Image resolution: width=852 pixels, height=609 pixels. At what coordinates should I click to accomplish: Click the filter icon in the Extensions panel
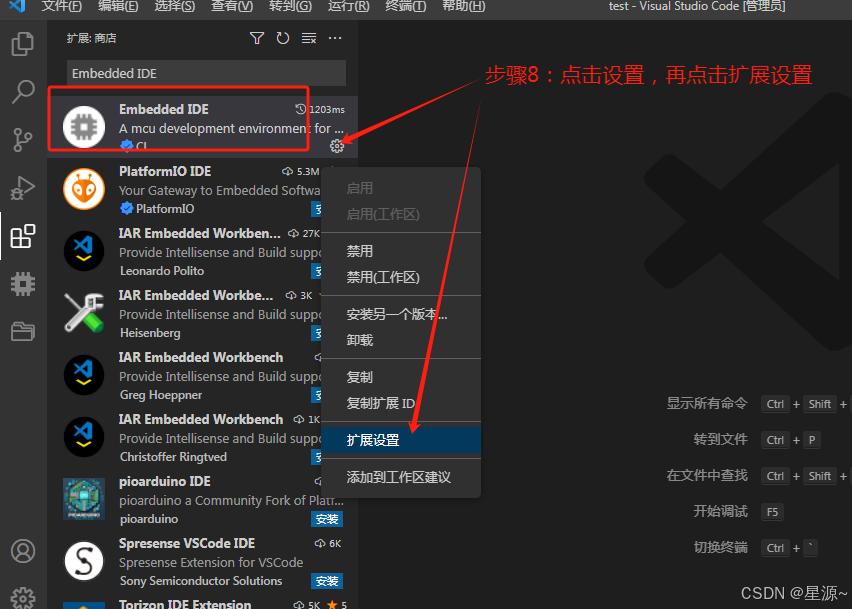tap(255, 37)
